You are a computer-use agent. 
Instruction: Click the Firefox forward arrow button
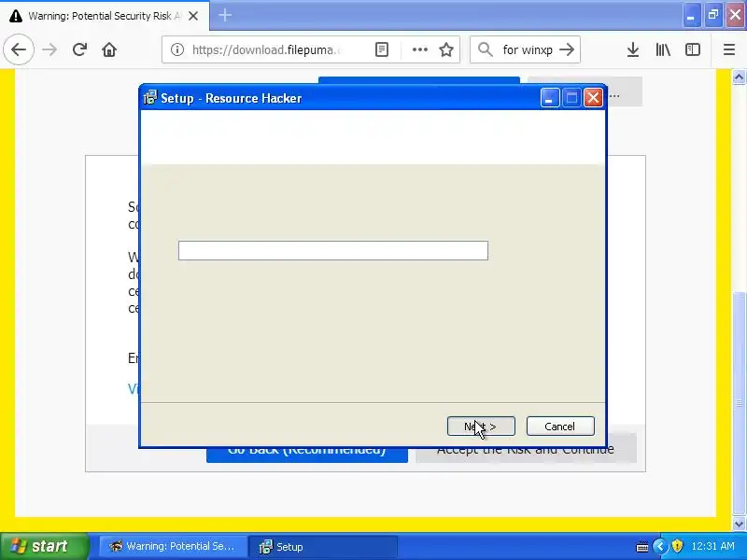pos(49,49)
